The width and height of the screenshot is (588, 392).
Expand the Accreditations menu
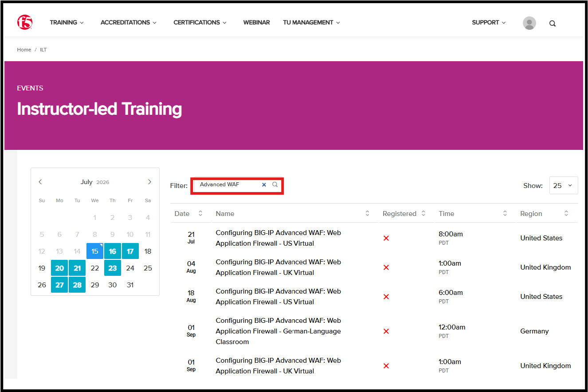click(129, 22)
